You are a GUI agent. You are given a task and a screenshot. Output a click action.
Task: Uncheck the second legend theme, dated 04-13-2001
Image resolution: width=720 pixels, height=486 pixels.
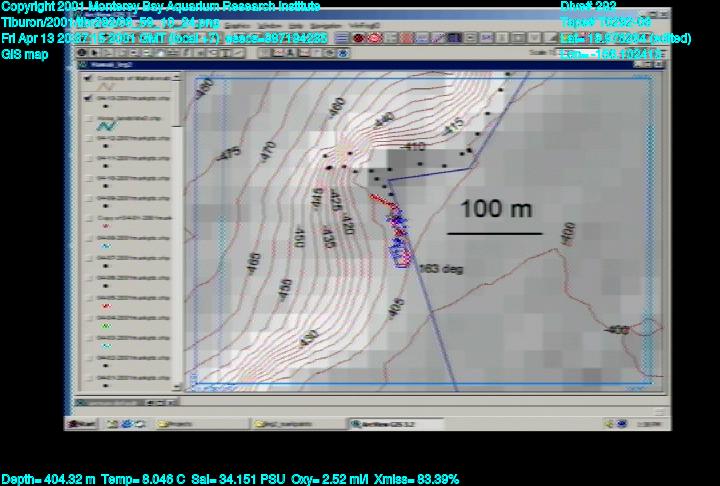click(89, 99)
